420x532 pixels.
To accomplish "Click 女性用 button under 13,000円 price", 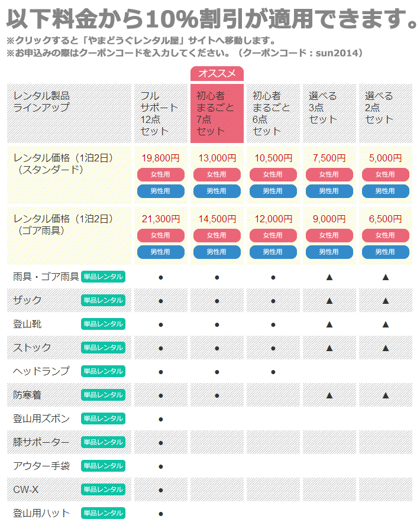I will 217,174.
